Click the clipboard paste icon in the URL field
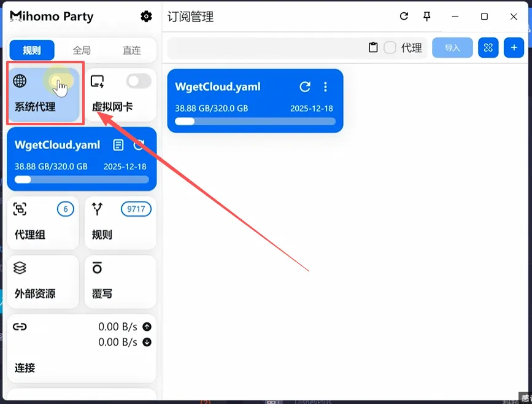Screen dimensions: 532x404 373,48
